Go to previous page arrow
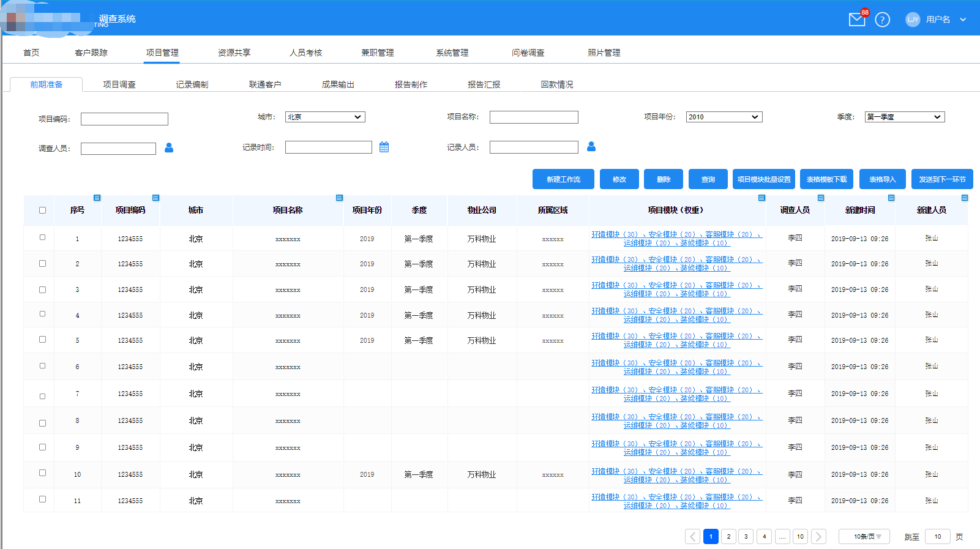The image size is (980, 549). click(x=693, y=537)
